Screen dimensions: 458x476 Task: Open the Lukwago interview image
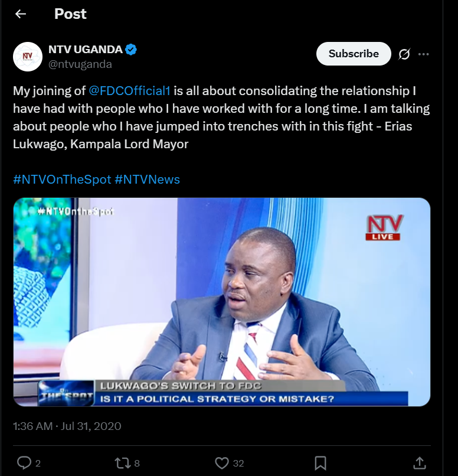(222, 302)
